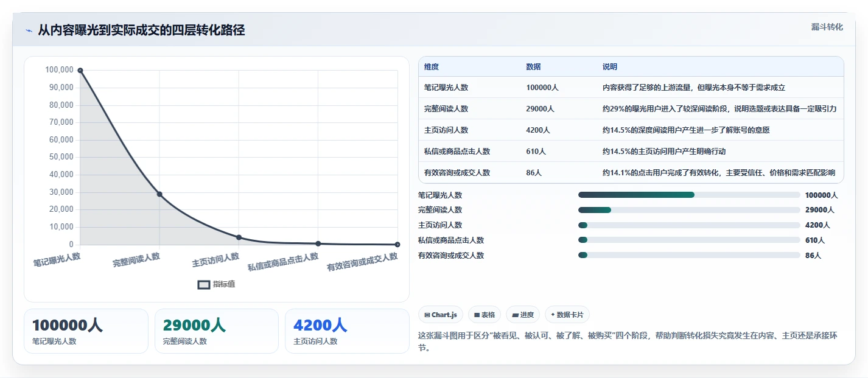Image resolution: width=868 pixels, height=378 pixels.
Task: Click the 100000人 table cell
Action: tap(542, 88)
